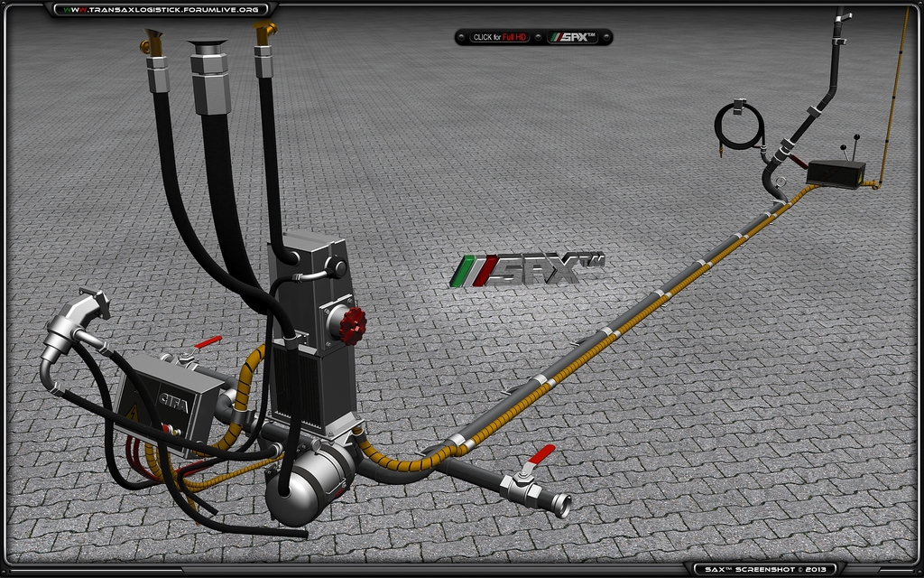Viewport: 924px width, 578px height.
Task: Click the open pipe coupling end
Action: [x=561, y=505]
